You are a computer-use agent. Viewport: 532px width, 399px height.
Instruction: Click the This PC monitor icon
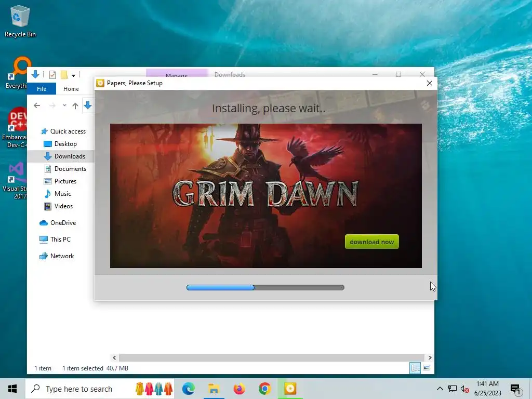tap(44, 240)
